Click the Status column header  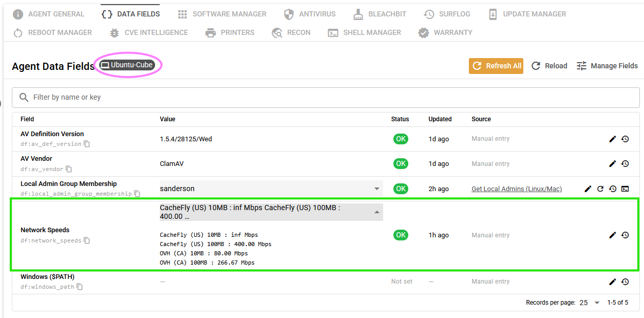point(400,119)
